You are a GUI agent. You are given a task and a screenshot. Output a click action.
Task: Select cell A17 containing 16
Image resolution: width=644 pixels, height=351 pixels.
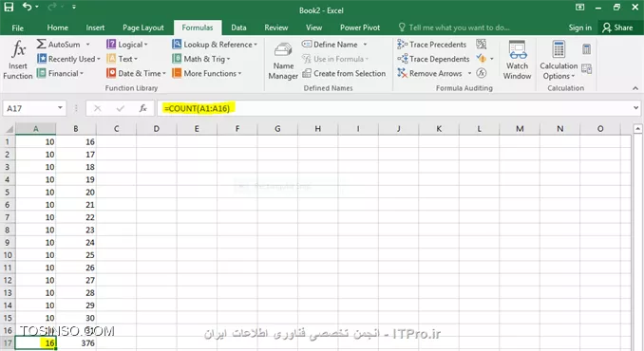tap(36, 343)
